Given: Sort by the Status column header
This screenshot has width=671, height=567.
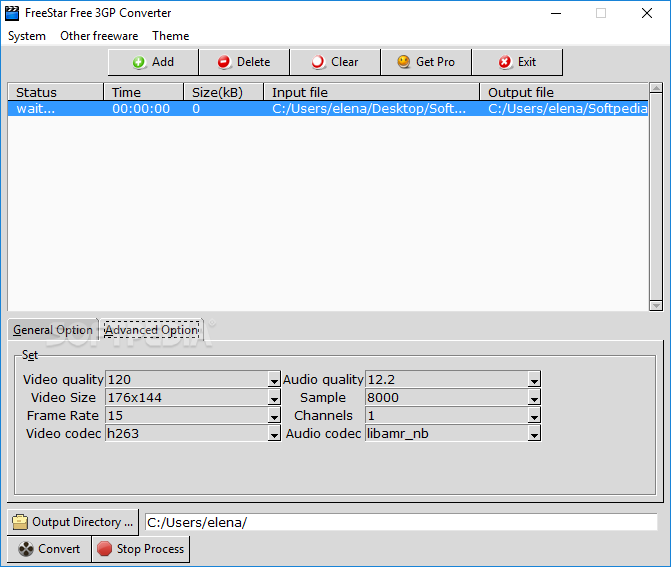Looking at the screenshot, I should pyautogui.click(x=55, y=92).
